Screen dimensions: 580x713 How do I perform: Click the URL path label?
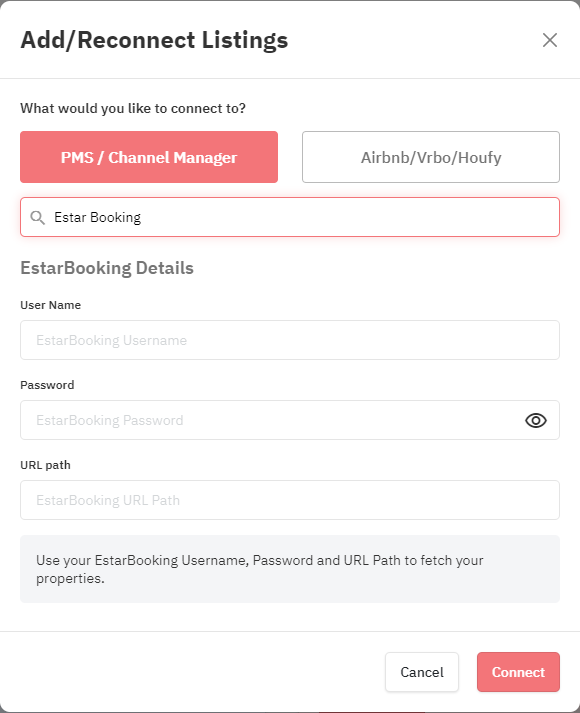pos(45,465)
